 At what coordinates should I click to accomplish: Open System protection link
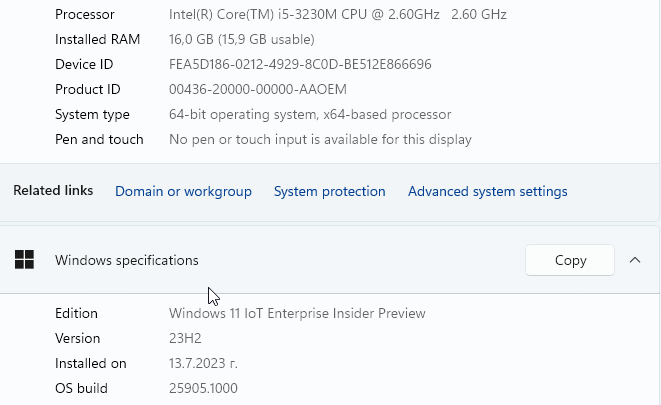tap(330, 191)
